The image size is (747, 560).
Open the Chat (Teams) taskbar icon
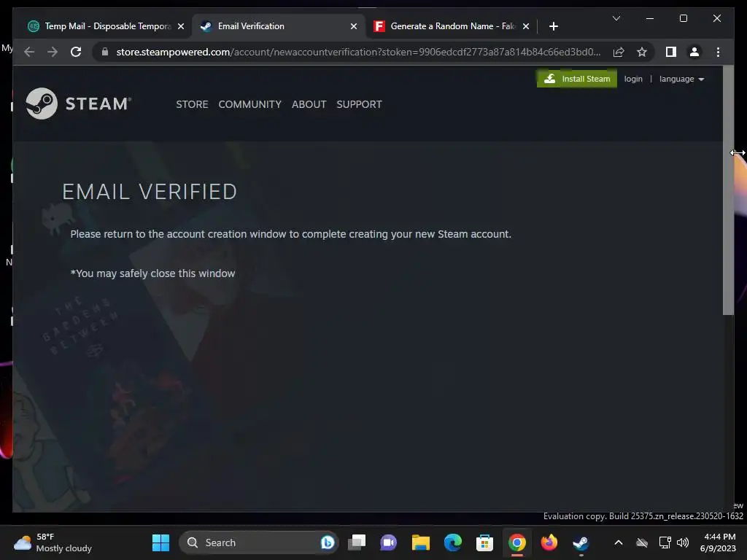[x=388, y=542]
